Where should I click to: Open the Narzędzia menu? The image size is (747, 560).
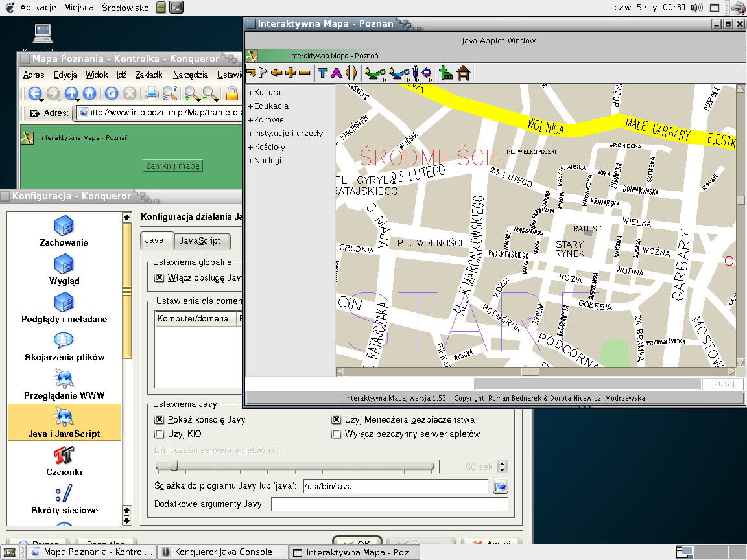[191, 75]
